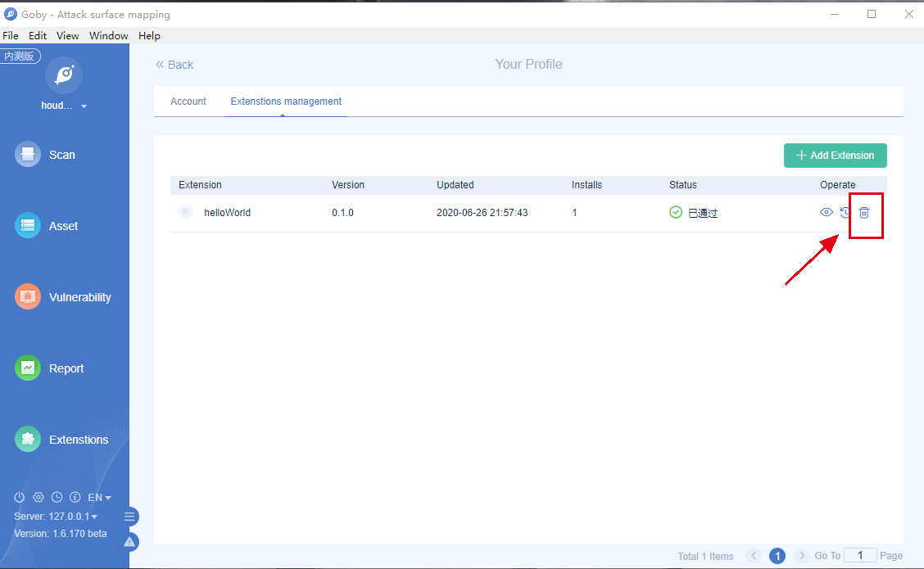Expand the houd... user dropdown
924x569 pixels.
pos(64,106)
